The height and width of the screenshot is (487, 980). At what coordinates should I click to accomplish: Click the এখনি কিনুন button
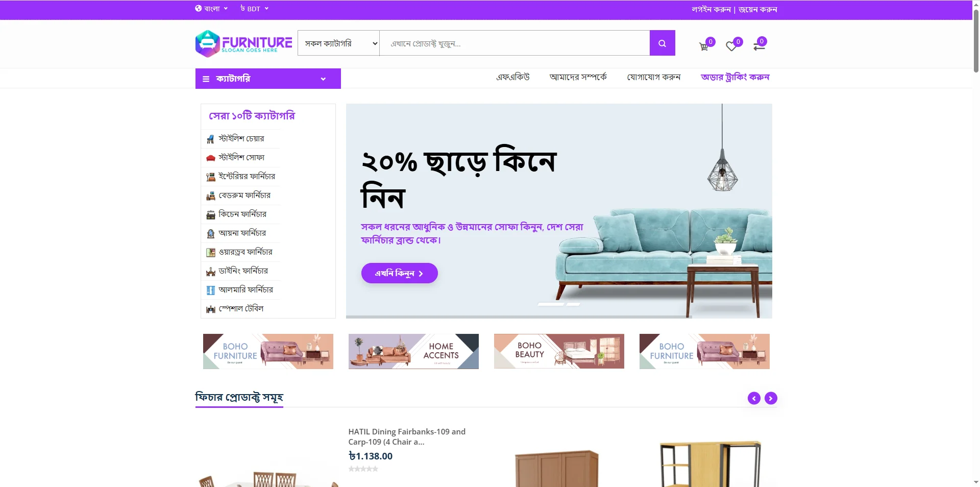pos(399,273)
